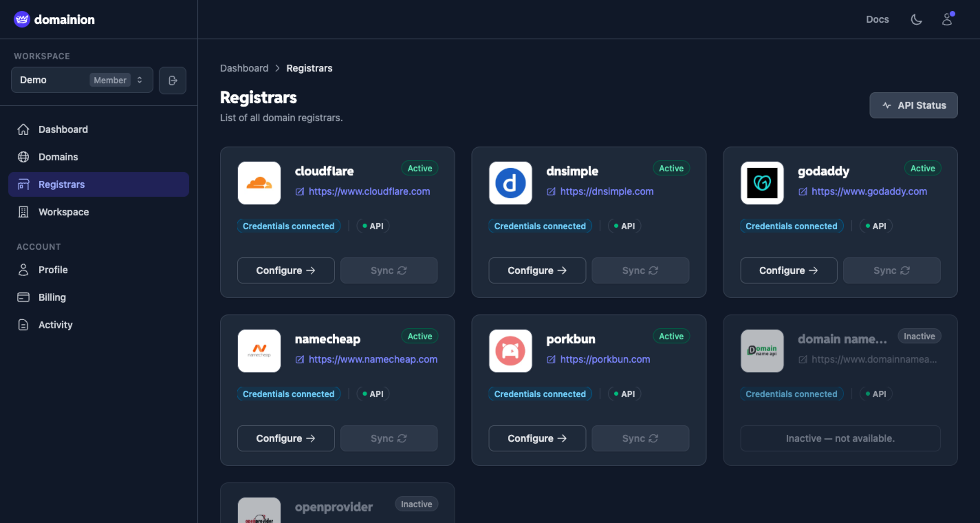Click the workspace logout icon button

pos(172,80)
